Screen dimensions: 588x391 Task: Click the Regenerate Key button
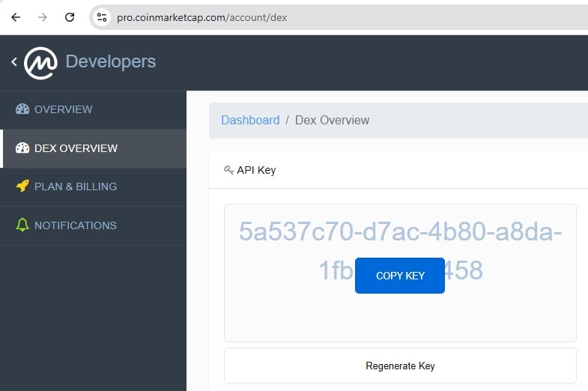coord(400,366)
